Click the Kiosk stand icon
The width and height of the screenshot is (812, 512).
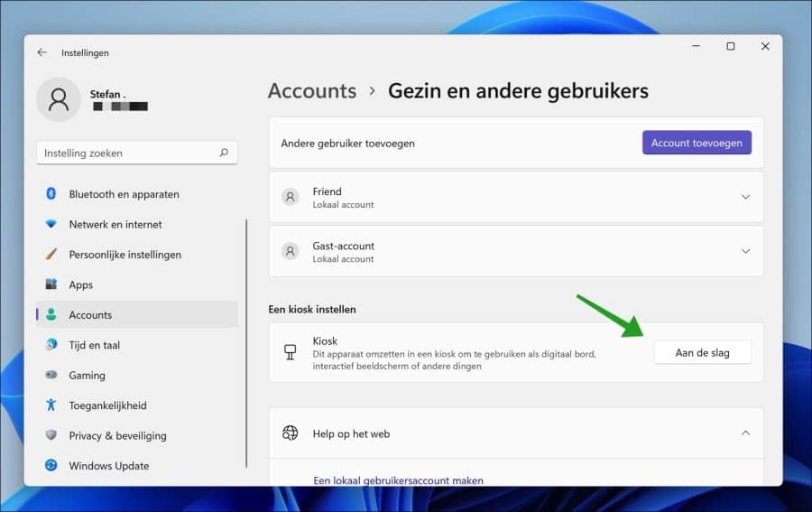pos(290,352)
